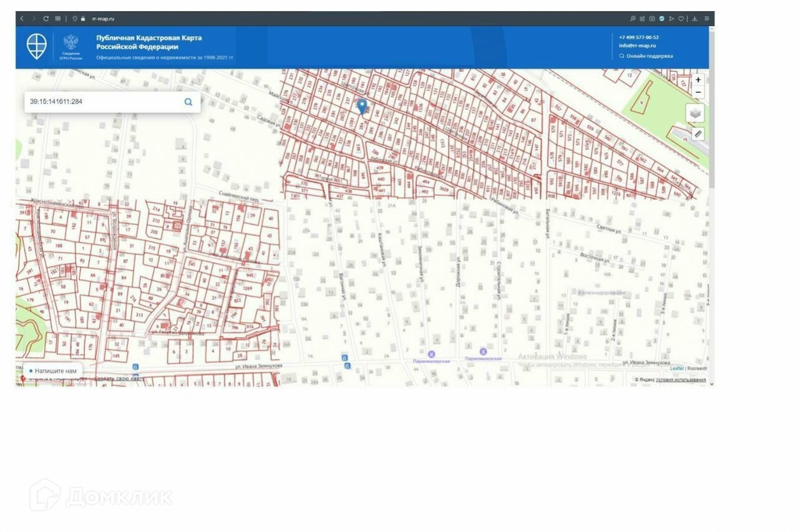
Task: Click the bus stop icon near Каштановая ул.
Action: pyautogui.click(x=344, y=357)
